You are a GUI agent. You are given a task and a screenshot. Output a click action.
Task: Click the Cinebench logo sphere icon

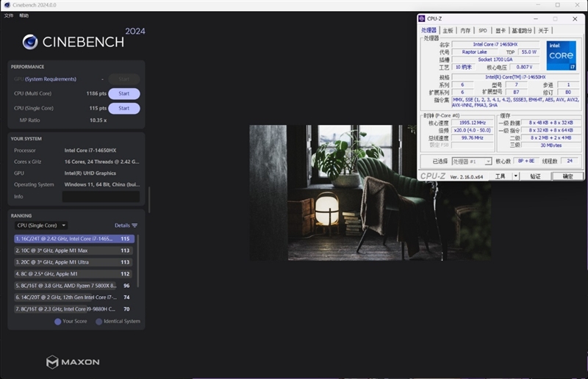click(31, 42)
